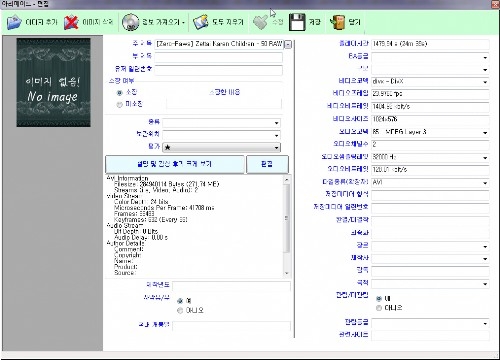Open the AVI file type dropdown

485,183
